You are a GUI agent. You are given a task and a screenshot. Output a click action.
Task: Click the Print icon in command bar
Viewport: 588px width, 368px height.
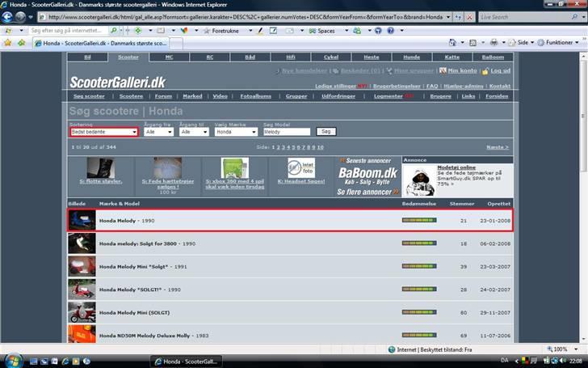pyautogui.click(x=493, y=42)
